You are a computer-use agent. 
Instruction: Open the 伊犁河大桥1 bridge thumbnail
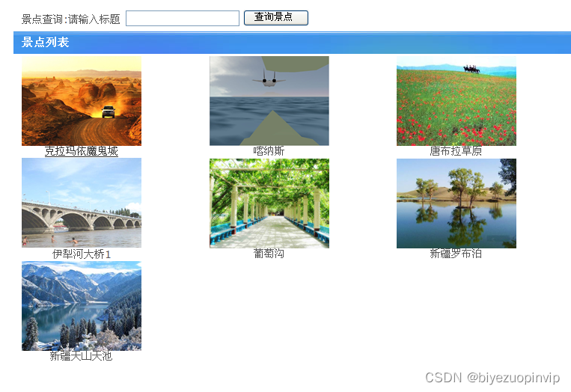coord(82,203)
